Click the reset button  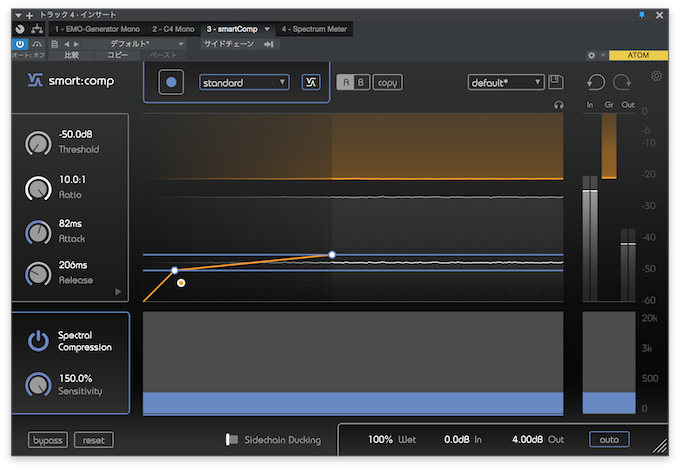[94, 440]
